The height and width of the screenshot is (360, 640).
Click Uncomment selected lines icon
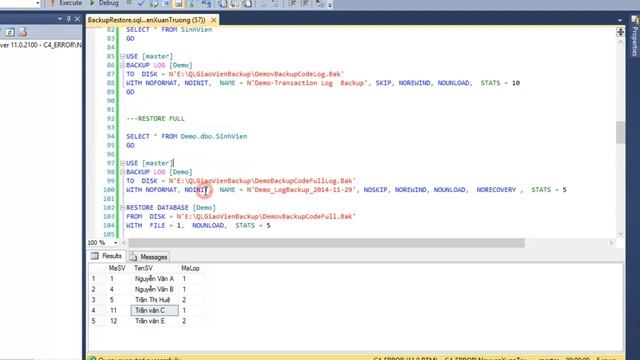(276, 3)
